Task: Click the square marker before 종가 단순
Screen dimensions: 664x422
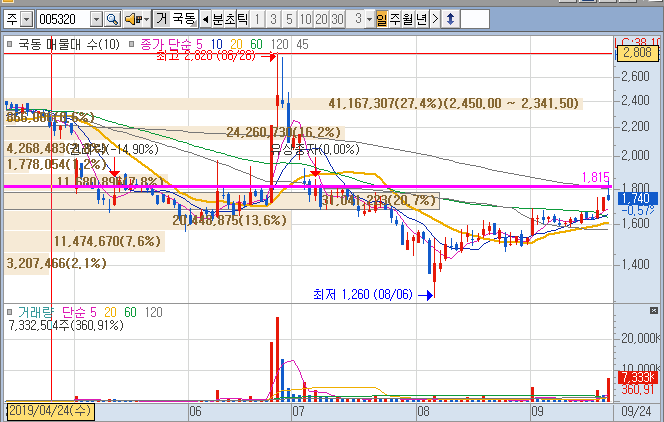Action: click(132, 44)
